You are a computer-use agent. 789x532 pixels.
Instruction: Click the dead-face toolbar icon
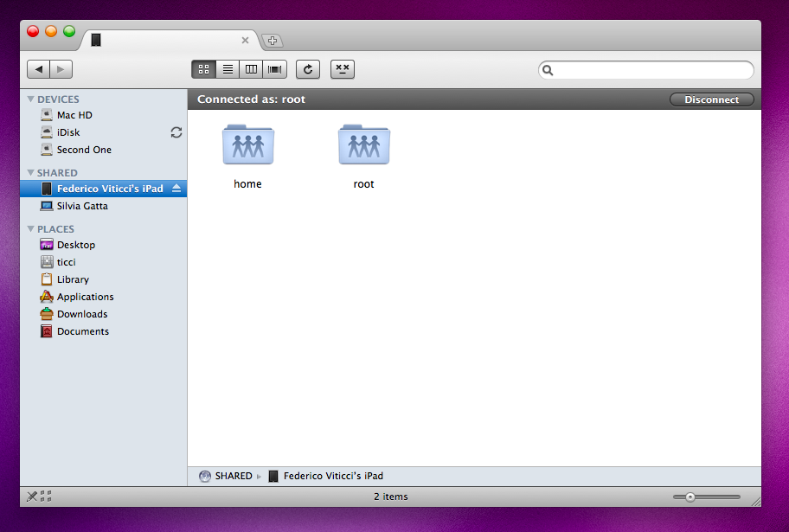click(x=342, y=69)
